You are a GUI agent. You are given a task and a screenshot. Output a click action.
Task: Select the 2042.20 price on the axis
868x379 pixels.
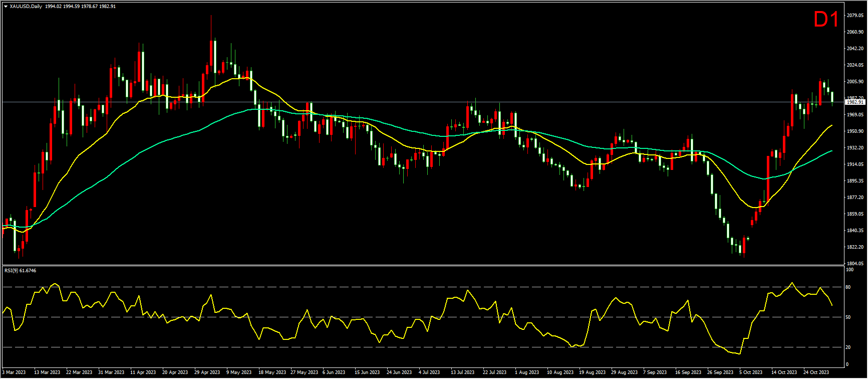pyautogui.click(x=854, y=49)
